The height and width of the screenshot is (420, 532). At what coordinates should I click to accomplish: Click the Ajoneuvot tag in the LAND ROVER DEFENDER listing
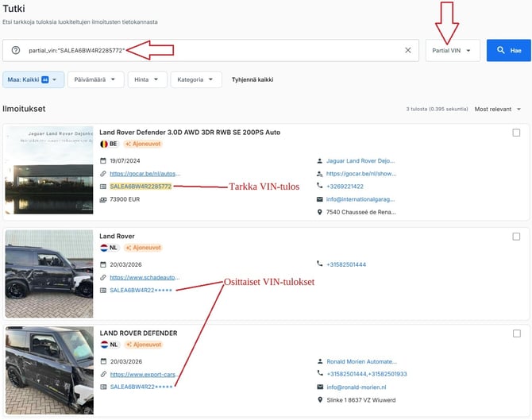pos(143,345)
